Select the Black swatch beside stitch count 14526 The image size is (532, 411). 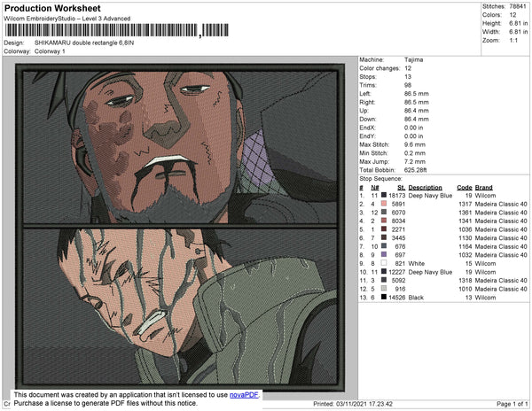384,297
